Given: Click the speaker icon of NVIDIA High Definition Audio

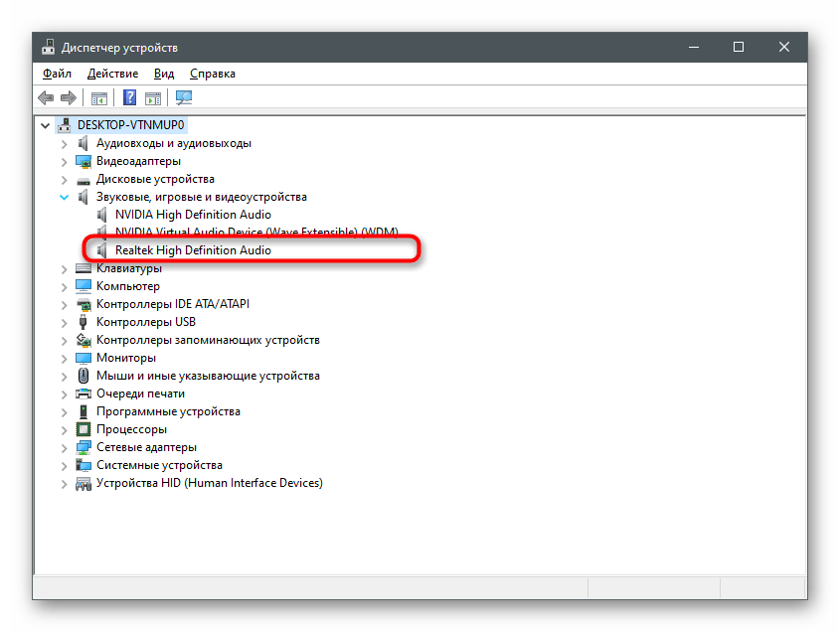Looking at the screenshot, I should (101, 215).
